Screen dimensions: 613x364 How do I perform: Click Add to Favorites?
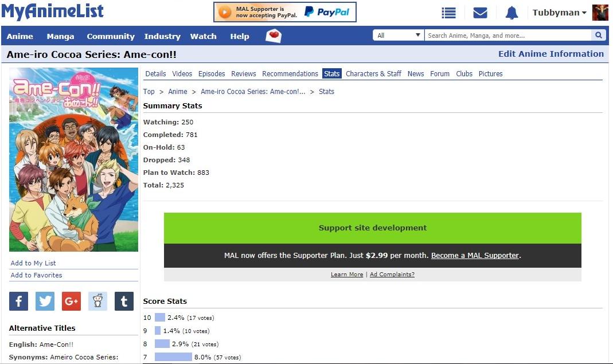pyautogui.click(x=36, y=275)
